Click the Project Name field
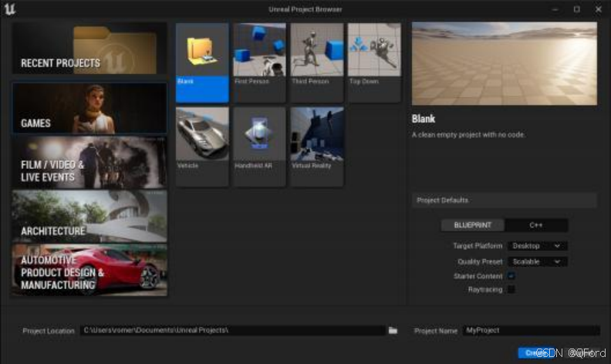The height and width of the screenshot is (364, 611). pyautogui.click(x=531, y=331)
